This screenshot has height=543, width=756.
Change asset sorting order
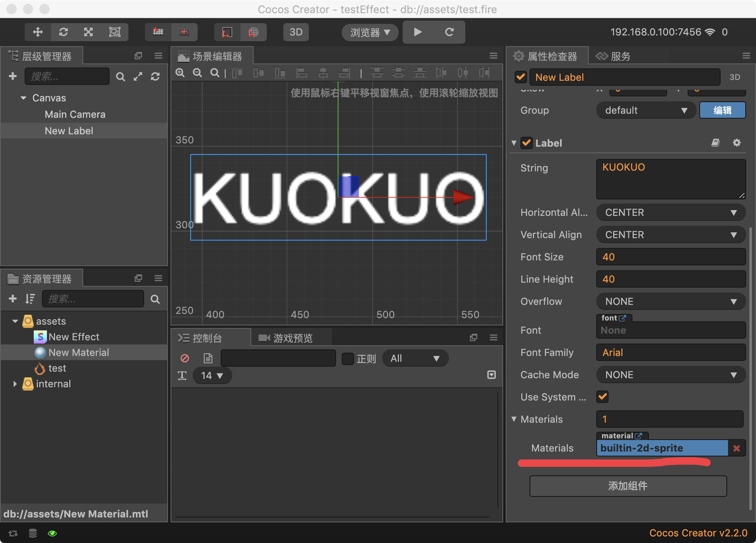click(30, 299)
